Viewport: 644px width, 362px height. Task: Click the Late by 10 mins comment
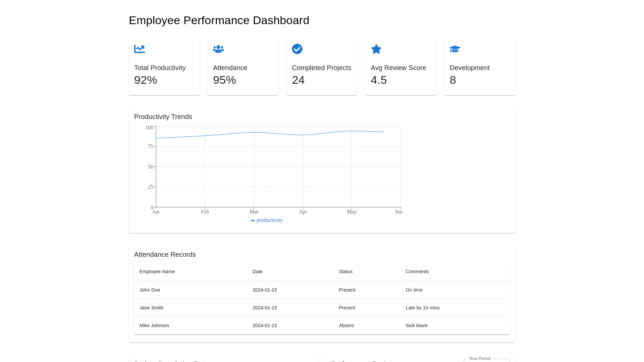pyautogui.click(x=423, y=308)
